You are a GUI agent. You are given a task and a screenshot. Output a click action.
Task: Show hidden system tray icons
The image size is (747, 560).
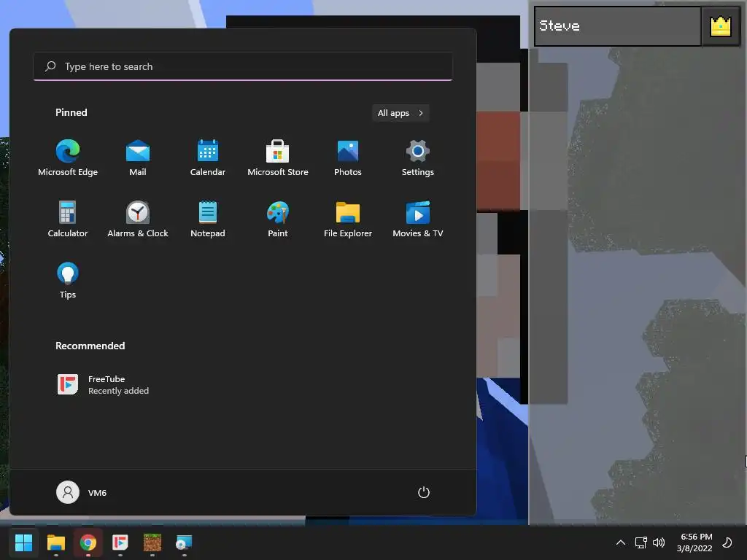(x=620, y=542)
